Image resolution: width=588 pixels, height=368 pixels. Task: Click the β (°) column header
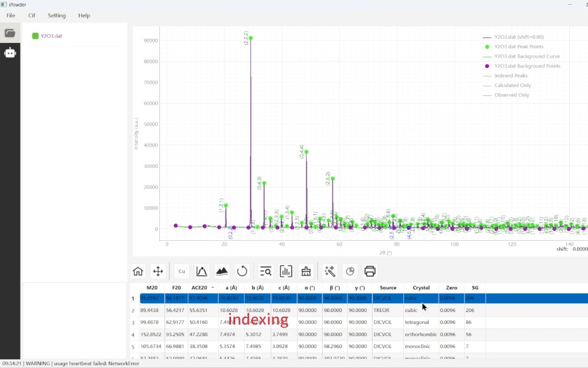pos(335,288)
